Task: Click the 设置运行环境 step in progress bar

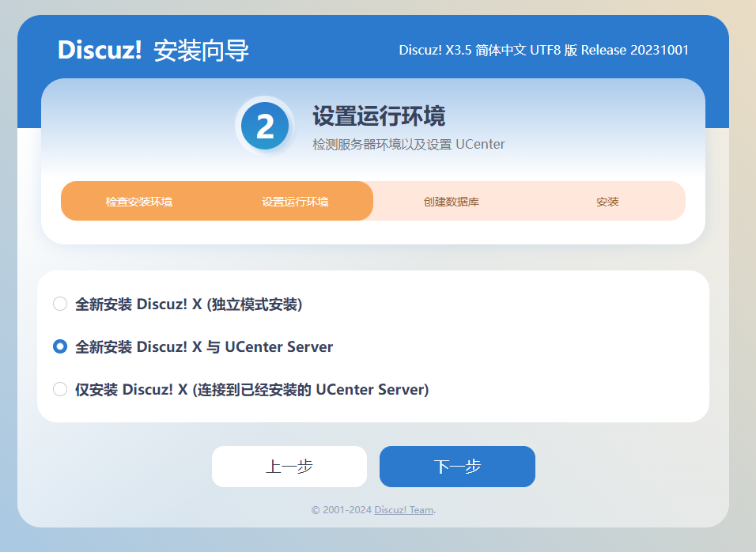Action: click(295, 202)
